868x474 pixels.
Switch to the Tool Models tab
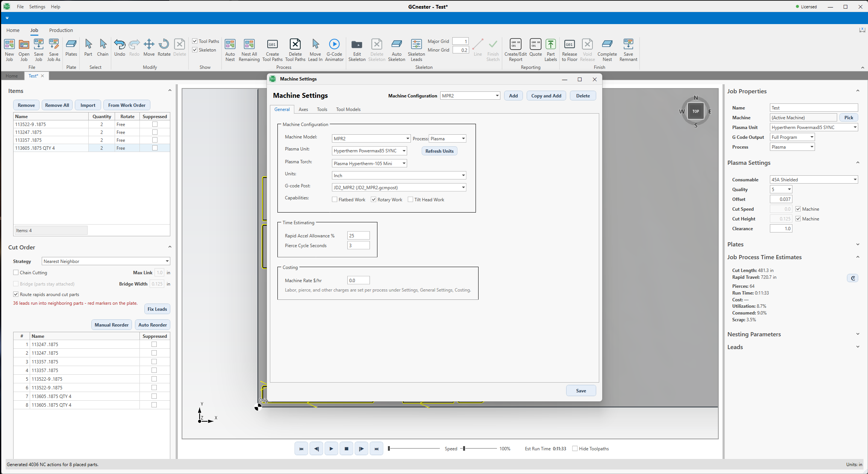348,109
